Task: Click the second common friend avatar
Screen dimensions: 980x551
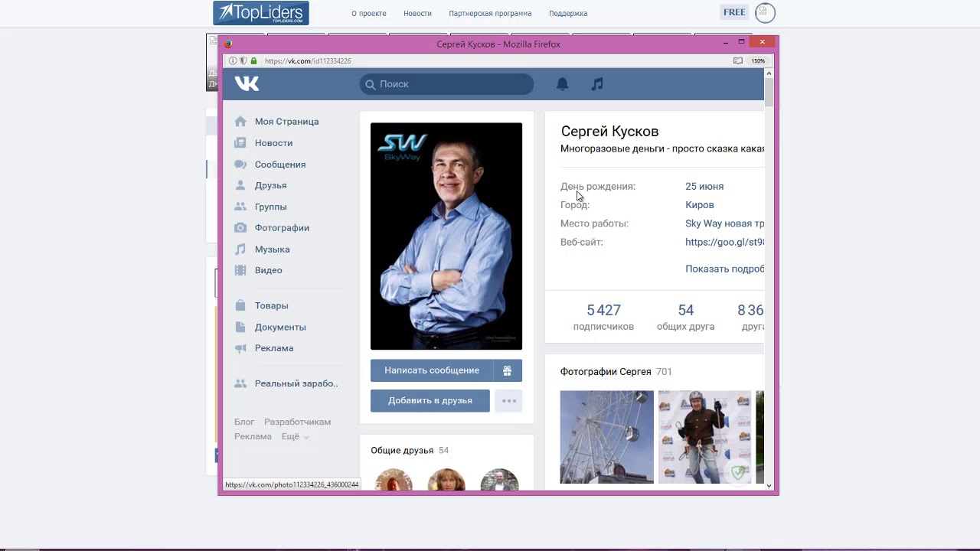Action: point(446,480)
